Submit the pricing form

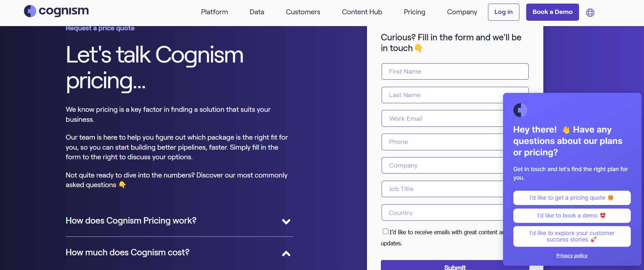[x=442, y=266]
